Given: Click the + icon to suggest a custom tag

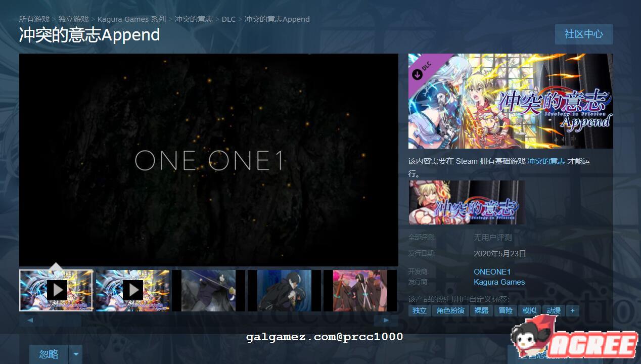Looking at the screenshot, I should 572,310.
